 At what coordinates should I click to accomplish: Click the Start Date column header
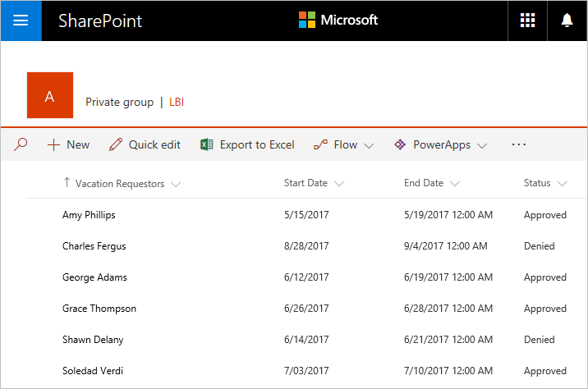point(305,183)
